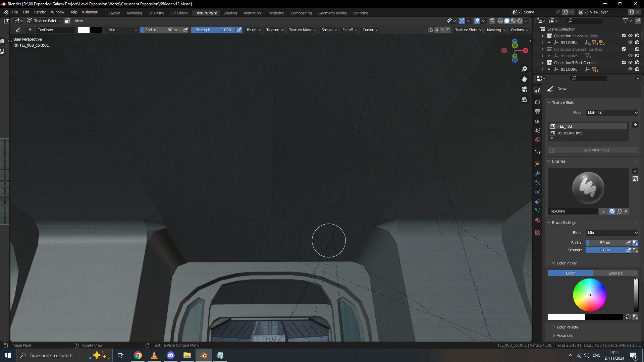Toggle fake user shield for TexDraw brush
The height and width of the screenshot is (362, 644).
612,211
